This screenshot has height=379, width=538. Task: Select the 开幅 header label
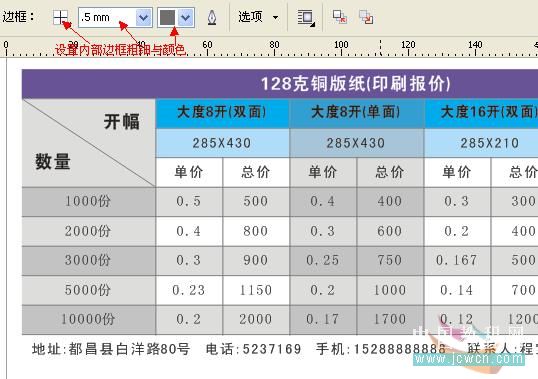122,122
